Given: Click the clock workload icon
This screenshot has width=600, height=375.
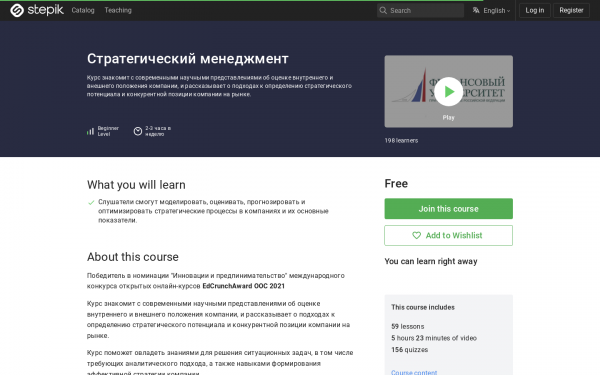Looking at the screenshot, I should click(x=138, y=131).
